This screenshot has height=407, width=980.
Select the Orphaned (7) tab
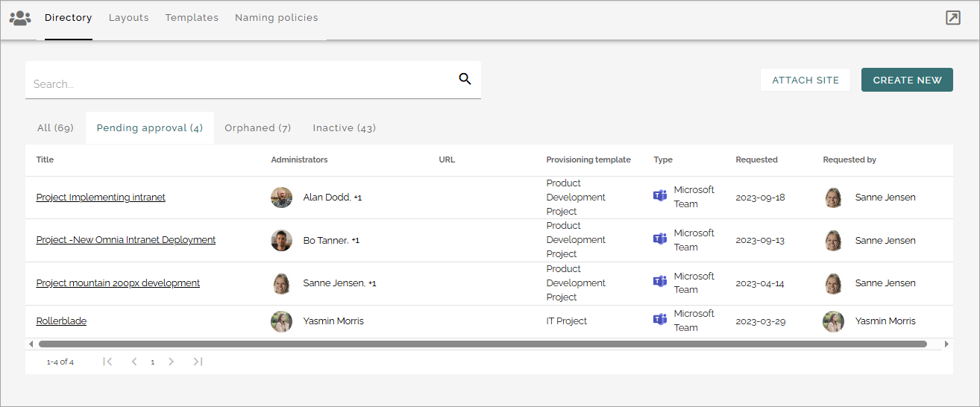pos(258,128)
